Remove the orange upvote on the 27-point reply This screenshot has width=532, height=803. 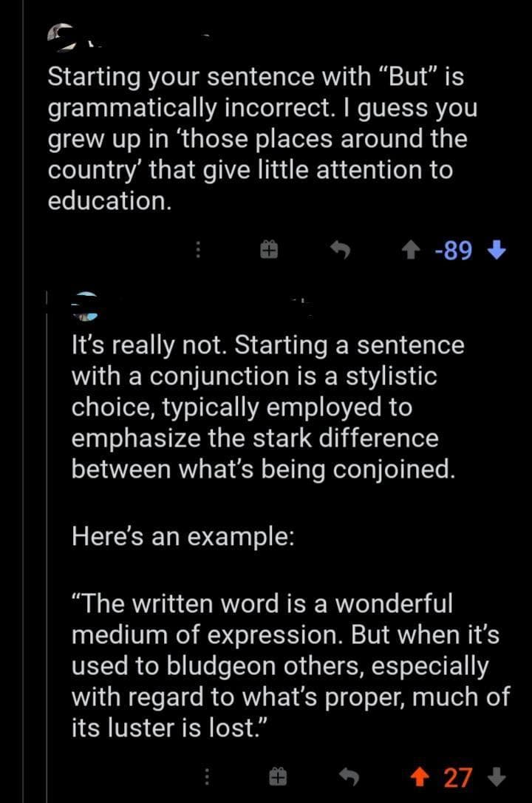(x=424, y=776)
